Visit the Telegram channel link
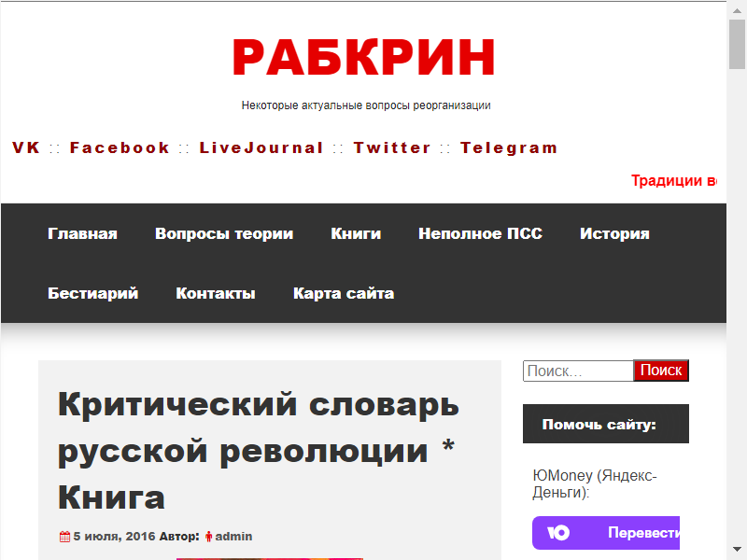 509,147
